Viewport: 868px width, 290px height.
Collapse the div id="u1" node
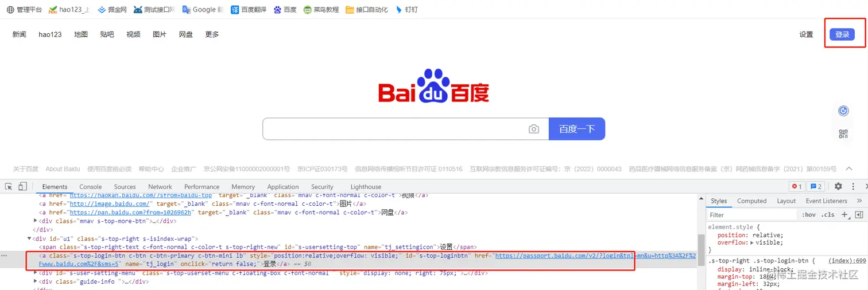click(29, 238)
